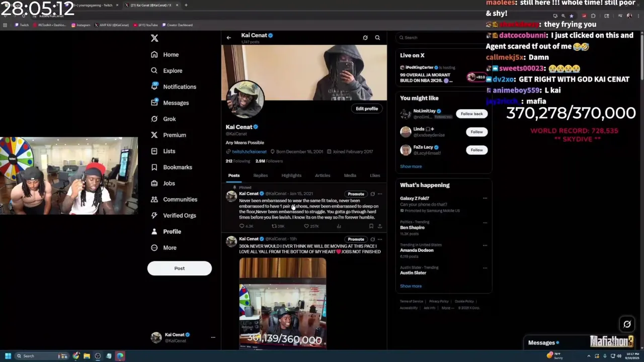The image size is (644, 362).
Task: Switch to the Articles tab
Action: [323, 175]
